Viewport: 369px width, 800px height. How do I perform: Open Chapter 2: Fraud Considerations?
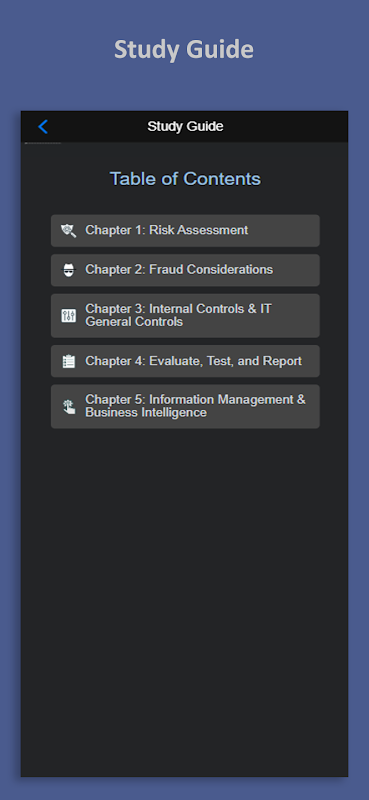(x=185, y=270)
